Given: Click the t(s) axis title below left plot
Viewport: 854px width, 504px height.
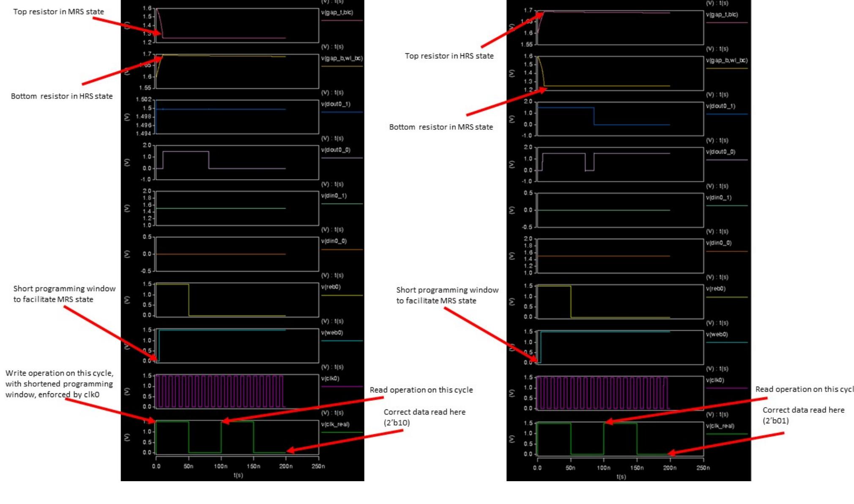Looking at the screenshot, I should 238,475.
